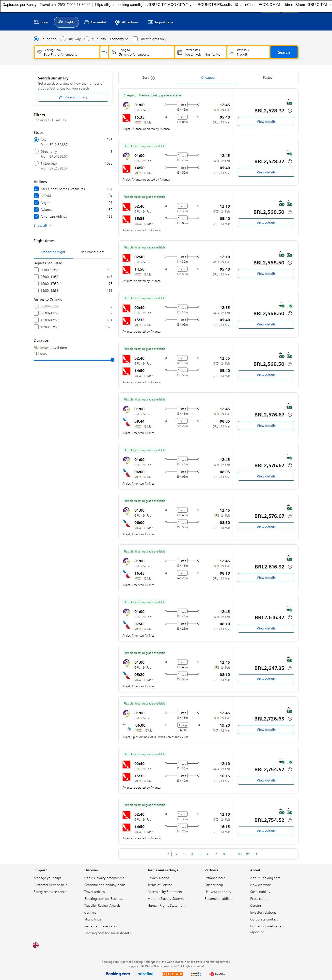
Task: Adjust the Maximum travel time slider handle
Action: point(112,360)
